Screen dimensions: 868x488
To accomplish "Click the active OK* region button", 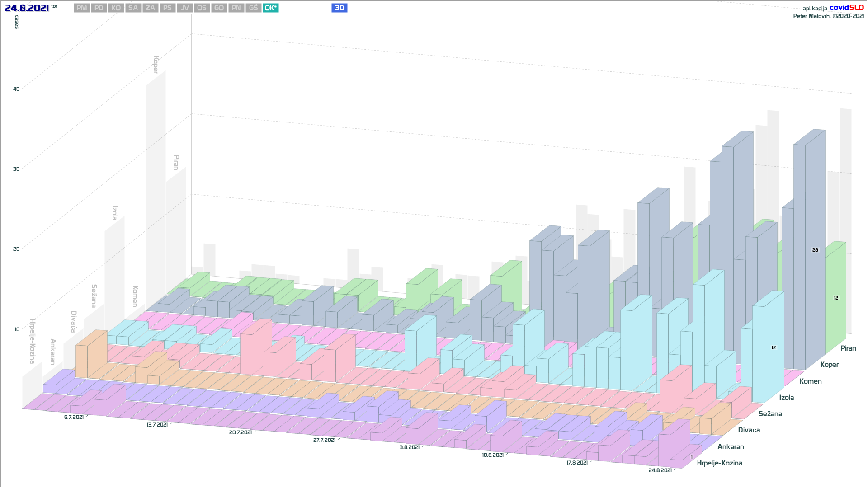I will pos(270,8).
